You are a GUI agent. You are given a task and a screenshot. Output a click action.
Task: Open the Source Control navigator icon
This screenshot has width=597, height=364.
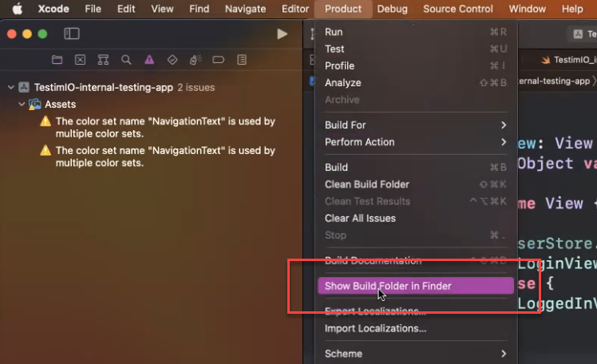coord(80,60)
